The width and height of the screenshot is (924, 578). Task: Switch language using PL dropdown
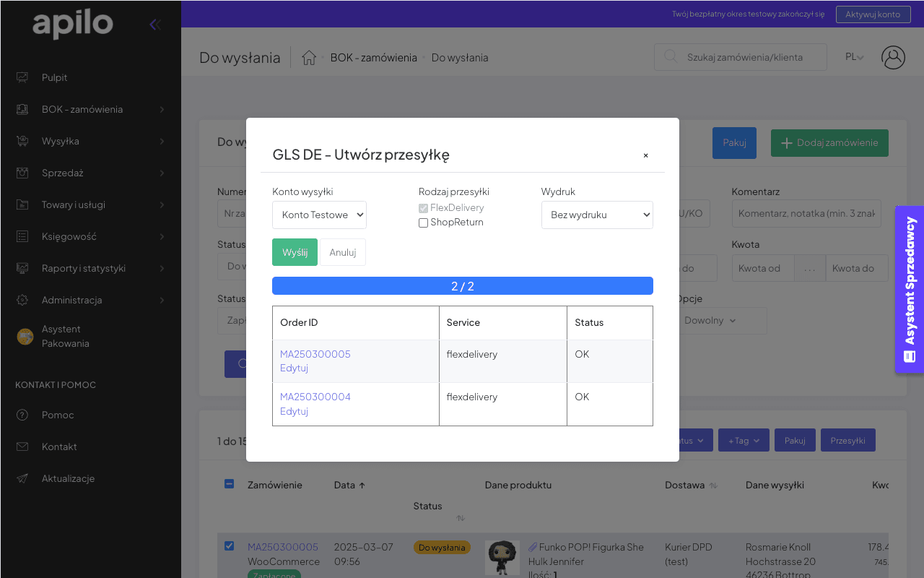pos(854,57)
